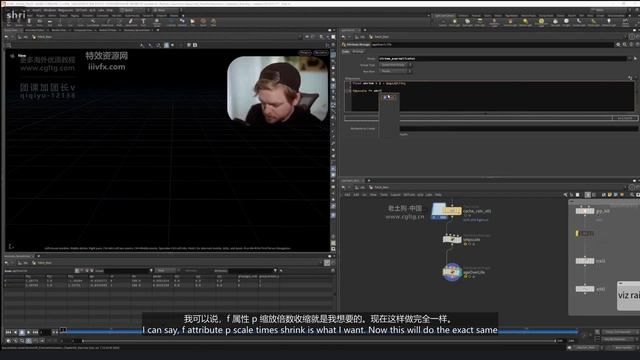
Task: Switch to the Bindings tab
Action: pos(358,51)
